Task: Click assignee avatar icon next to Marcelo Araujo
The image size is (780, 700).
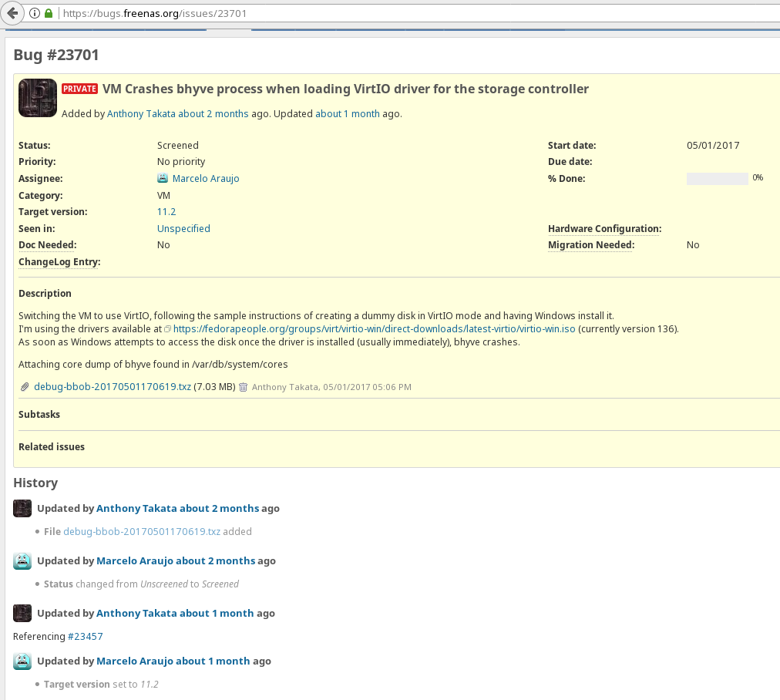Action: pos(163,178)
